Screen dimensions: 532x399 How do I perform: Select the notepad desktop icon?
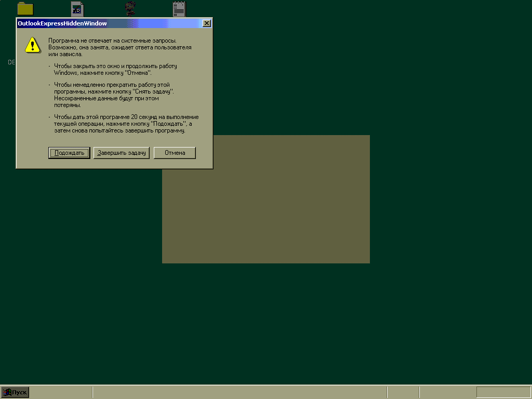point(179,9)
